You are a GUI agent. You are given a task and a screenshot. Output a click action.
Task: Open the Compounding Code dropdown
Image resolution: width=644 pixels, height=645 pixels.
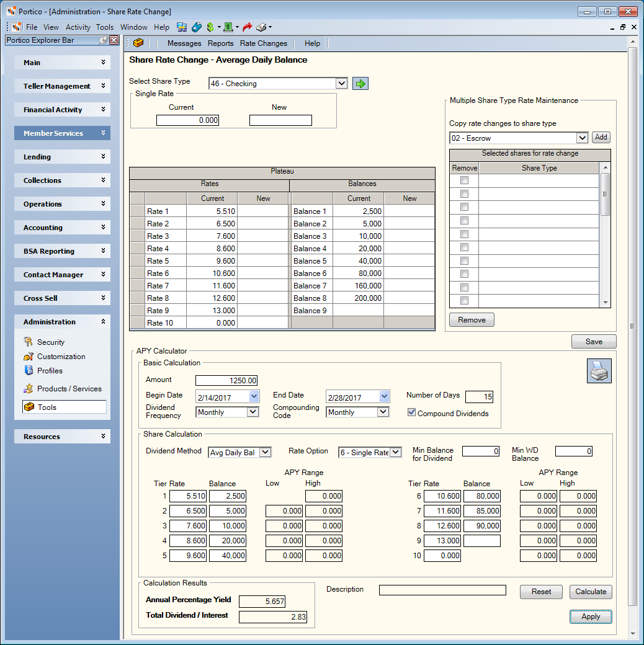pos(383,412)
